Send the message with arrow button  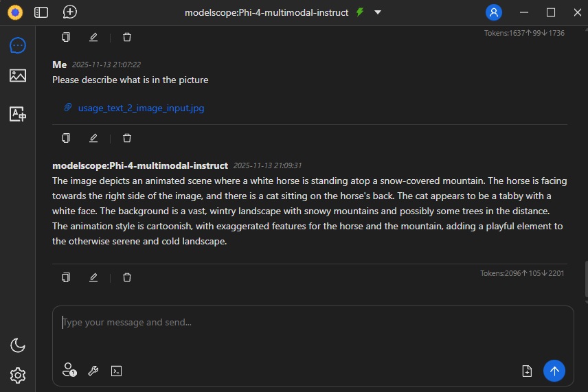[x=554, y=371]
